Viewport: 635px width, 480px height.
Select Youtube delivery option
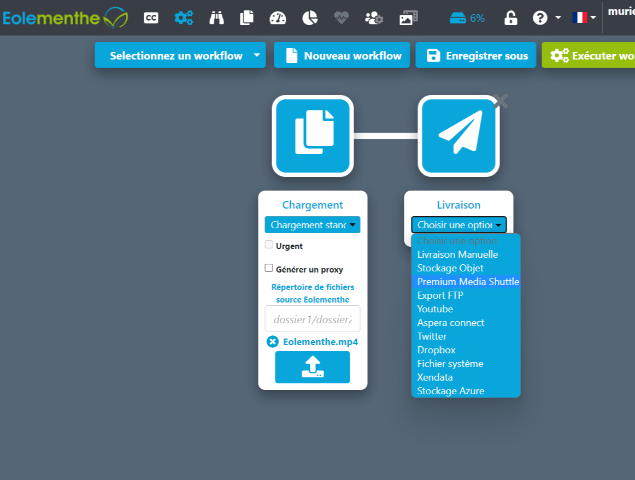[466, 309]
